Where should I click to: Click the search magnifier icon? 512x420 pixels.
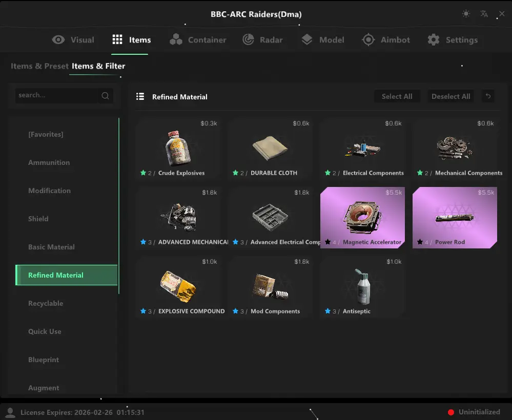(105, 95)
